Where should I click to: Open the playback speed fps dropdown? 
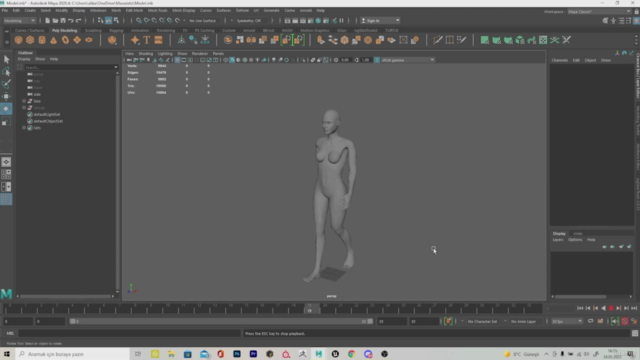coord(567,322)
